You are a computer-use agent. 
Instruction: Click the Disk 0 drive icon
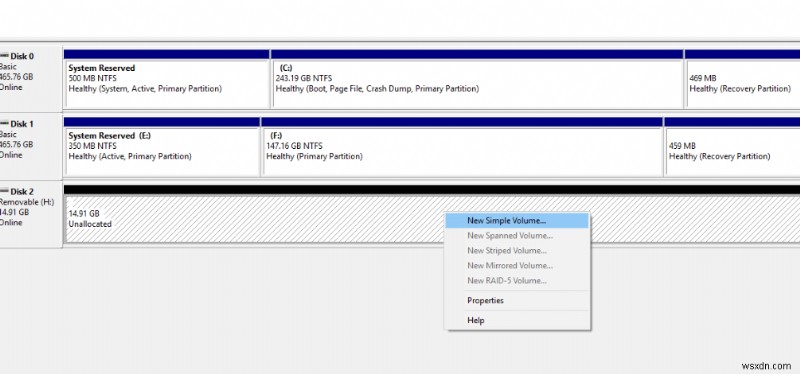(4, 56)
